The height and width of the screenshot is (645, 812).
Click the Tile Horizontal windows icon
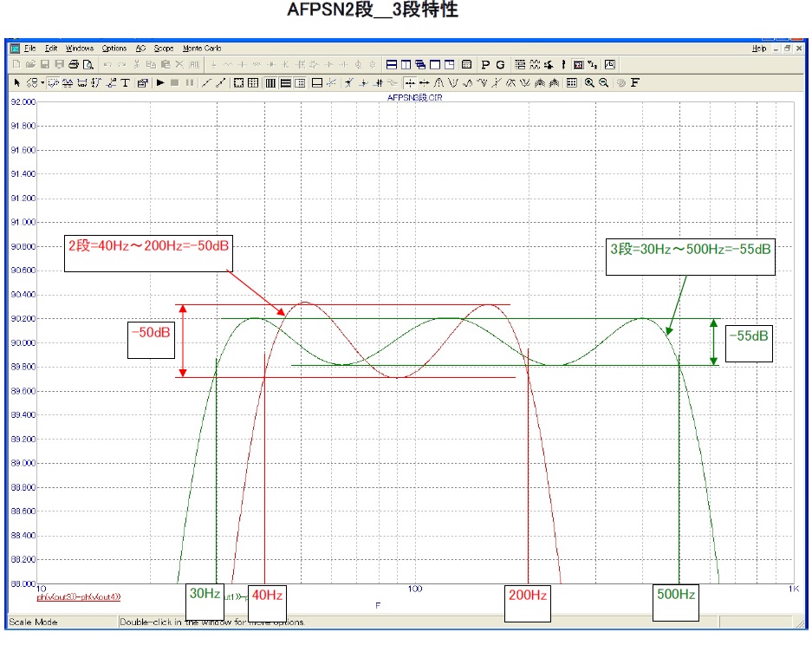392,65
